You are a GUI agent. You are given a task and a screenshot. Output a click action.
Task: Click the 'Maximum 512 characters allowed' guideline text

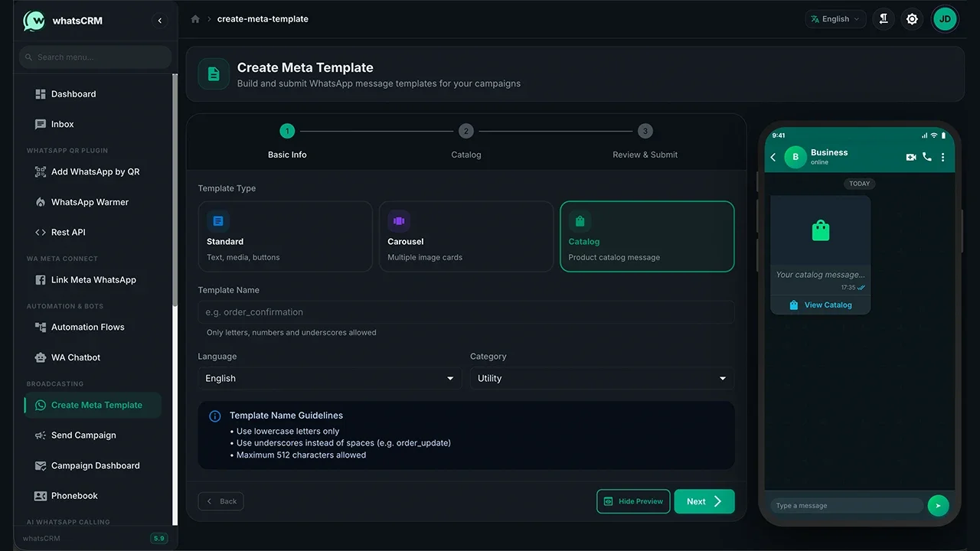tap(301, 455)
